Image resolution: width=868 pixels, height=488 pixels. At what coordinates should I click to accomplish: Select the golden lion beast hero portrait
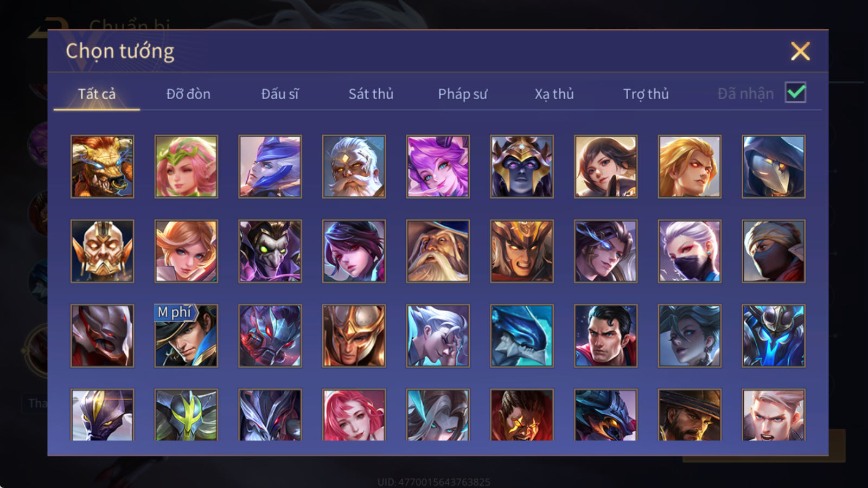click(x=102, y=166)
